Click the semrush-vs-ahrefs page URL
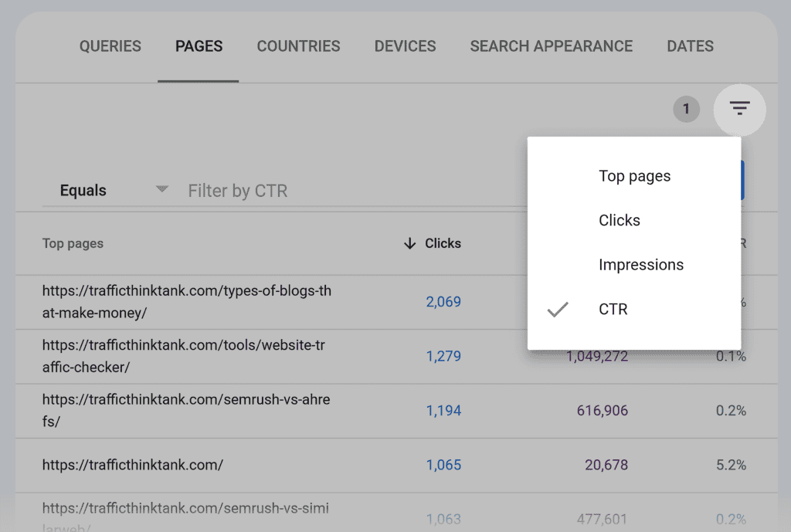Image resolution: width=791 pixels, height=532 pixels. point(185,411)
